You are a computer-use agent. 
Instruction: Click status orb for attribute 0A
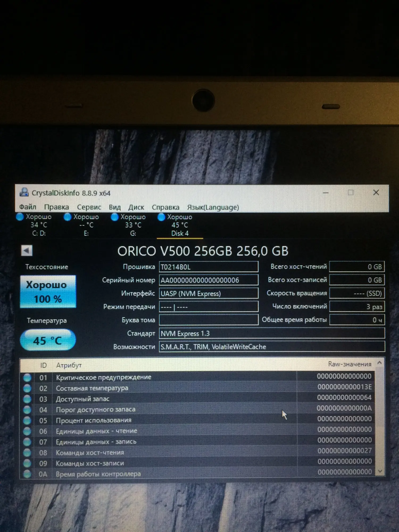pyautogui.click(x=27, y=474)
